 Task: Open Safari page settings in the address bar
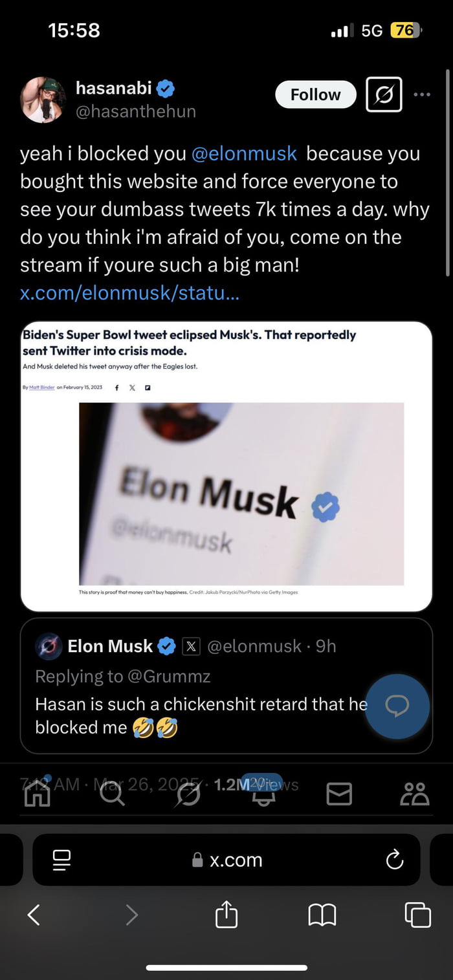tap(61, 860)
